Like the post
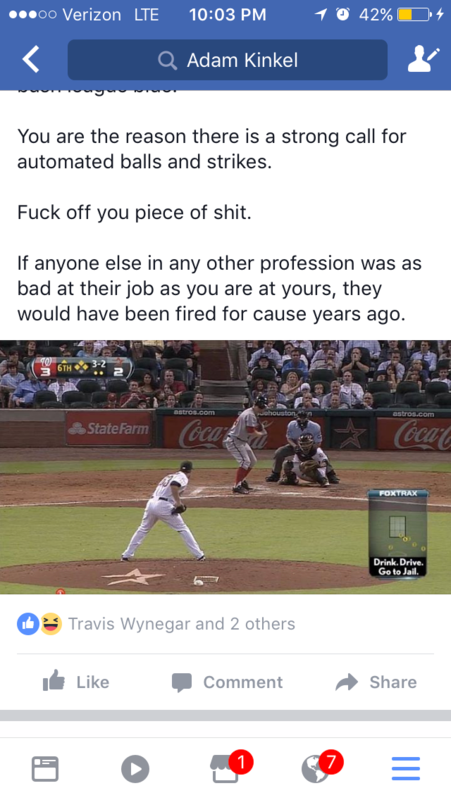Viewport: 451px width, 800px height. (76, 682)
